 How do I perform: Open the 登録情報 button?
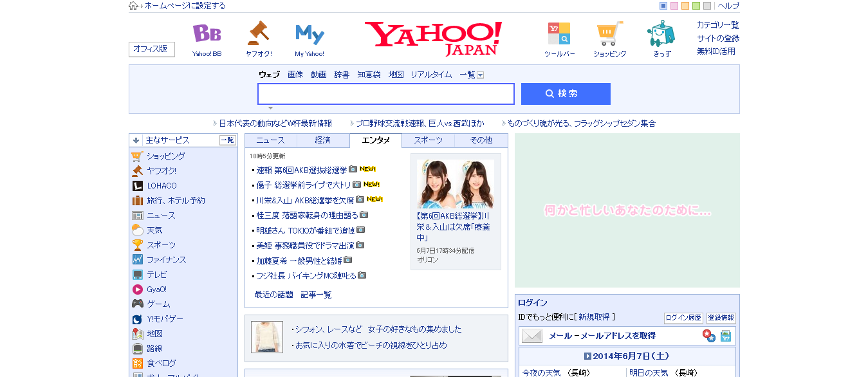(721, 318)
